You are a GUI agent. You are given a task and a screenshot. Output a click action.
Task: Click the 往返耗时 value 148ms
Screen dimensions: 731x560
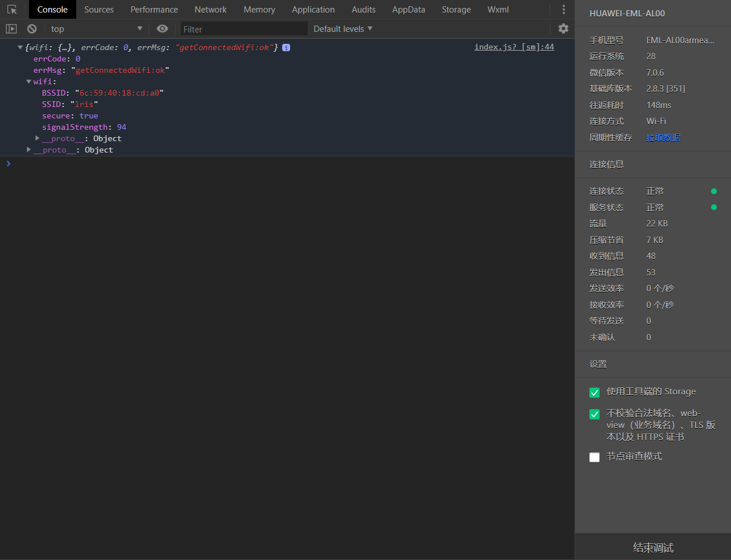point(659,105)
